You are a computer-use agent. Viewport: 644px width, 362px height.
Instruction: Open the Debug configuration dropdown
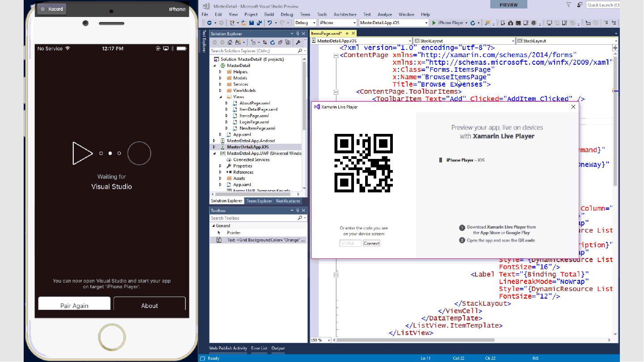coord(314,23)
